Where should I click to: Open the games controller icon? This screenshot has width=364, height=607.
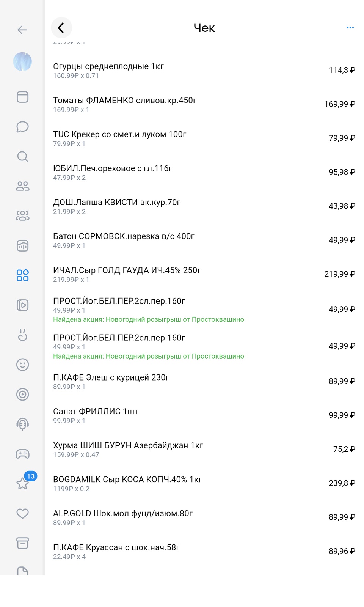pos(22,454)
